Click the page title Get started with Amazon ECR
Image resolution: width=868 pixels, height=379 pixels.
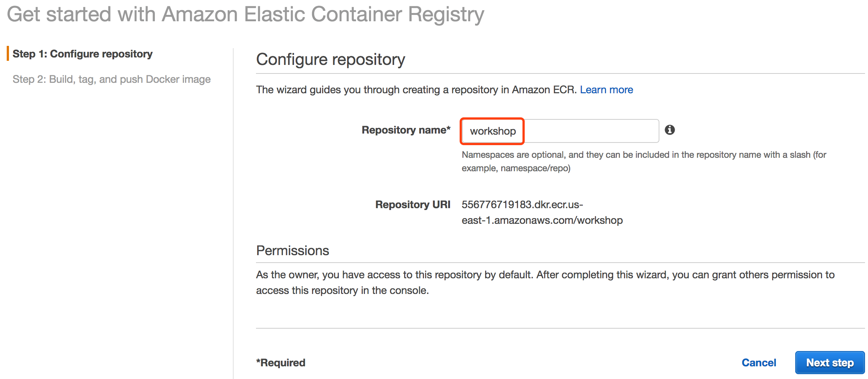pos(246,15)
